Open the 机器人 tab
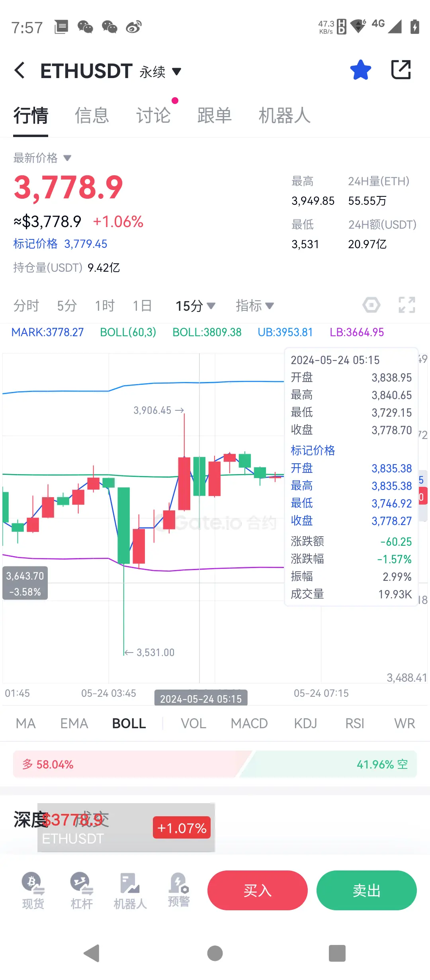430x980 pixels. [x=285, y=116]
